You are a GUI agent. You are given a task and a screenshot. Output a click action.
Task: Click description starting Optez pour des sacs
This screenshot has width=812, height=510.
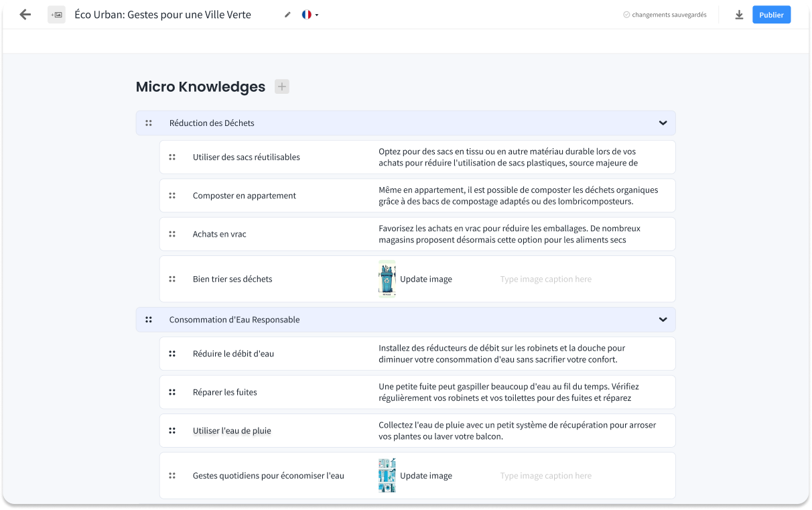pyautogui.click(x=508, y=157)
